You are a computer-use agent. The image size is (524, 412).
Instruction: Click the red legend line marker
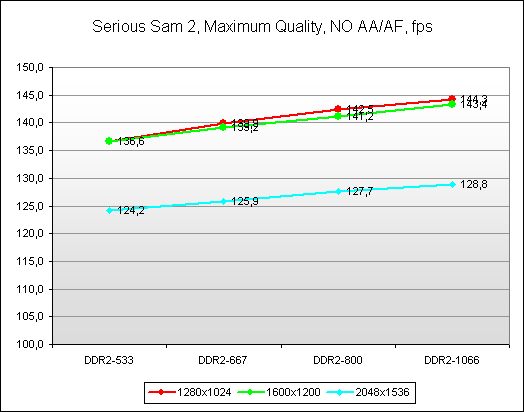[x=161, y=392]
